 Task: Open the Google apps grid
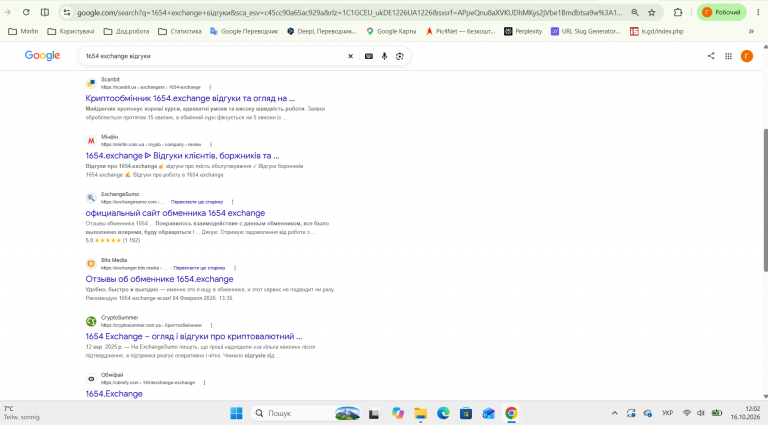click(728, 56)
